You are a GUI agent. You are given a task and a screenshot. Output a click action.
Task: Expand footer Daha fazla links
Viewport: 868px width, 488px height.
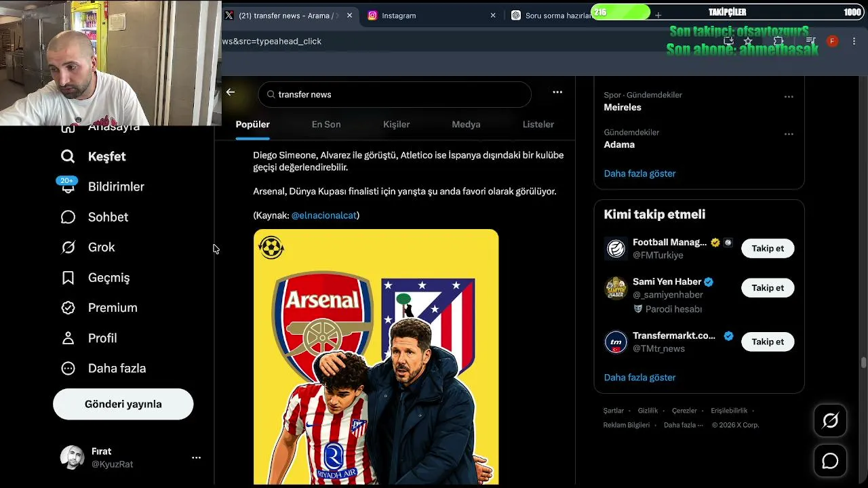click(684, 425)
